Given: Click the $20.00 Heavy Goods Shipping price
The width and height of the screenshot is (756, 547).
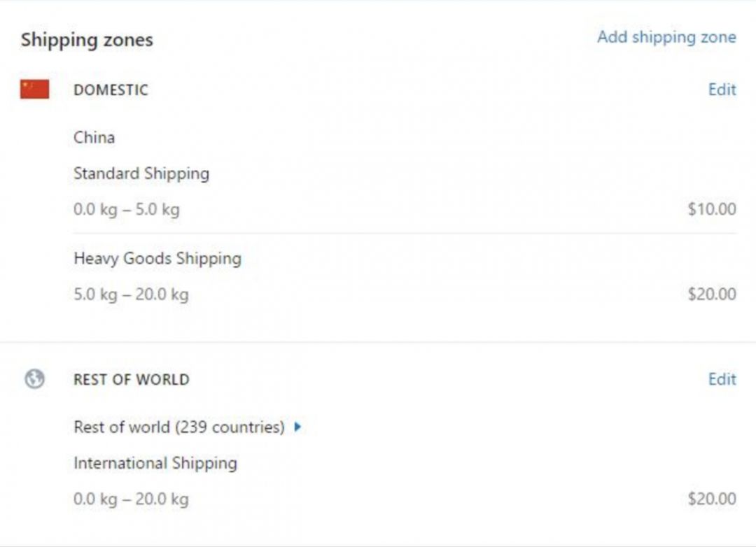Looking at the screenshot, I should coord(711,294).
